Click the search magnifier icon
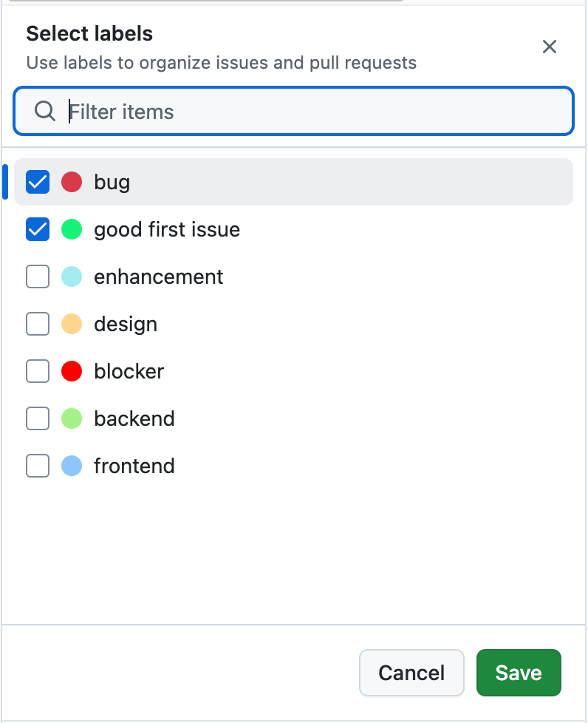588x723 pixels. (x=45, y=112)
